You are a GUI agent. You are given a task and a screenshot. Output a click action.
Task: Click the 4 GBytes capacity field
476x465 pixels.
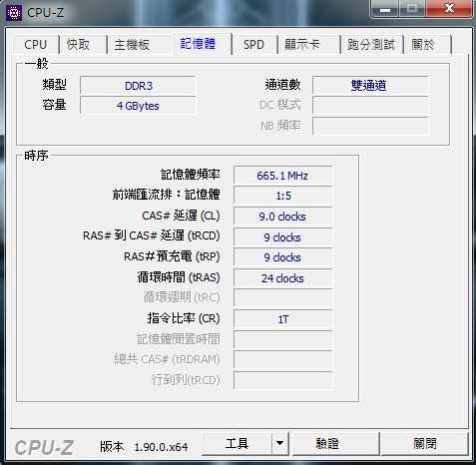point(138,106)
